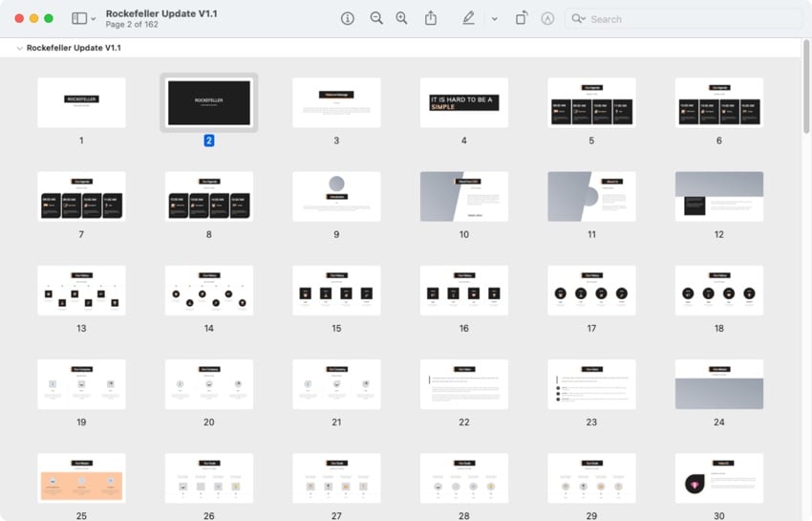Zoom in using the magnifier plus icon
812x521 pixels.
(x=402, y=18)
